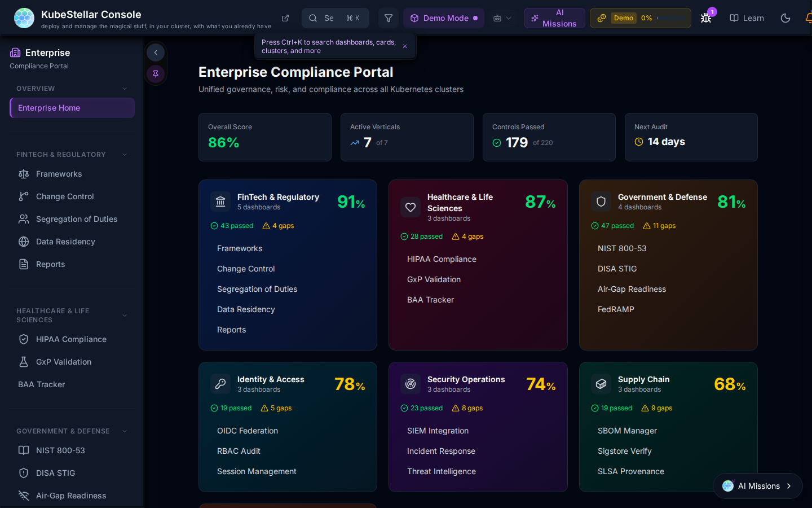The width and height of the screenshot is (812, 508).
Task: Open the SBOM Manager link in Supply Chain
Action: [627, 431]
